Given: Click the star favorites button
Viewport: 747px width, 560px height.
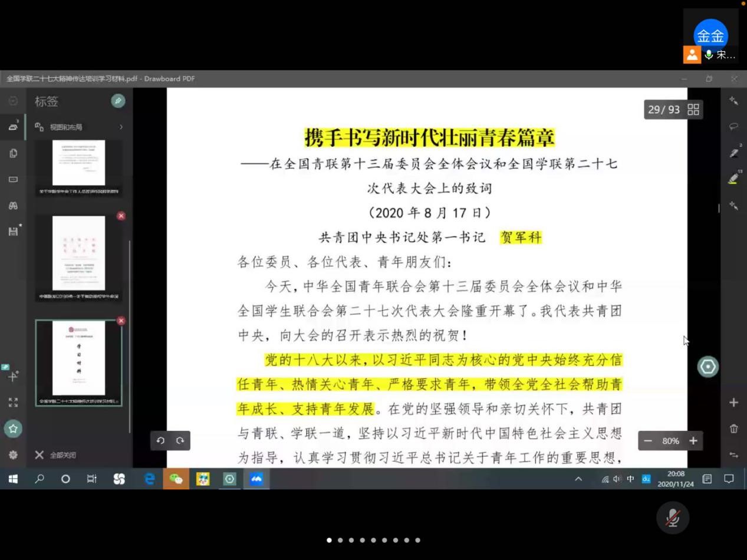Looking at the screenshot, I should (13, 429).
